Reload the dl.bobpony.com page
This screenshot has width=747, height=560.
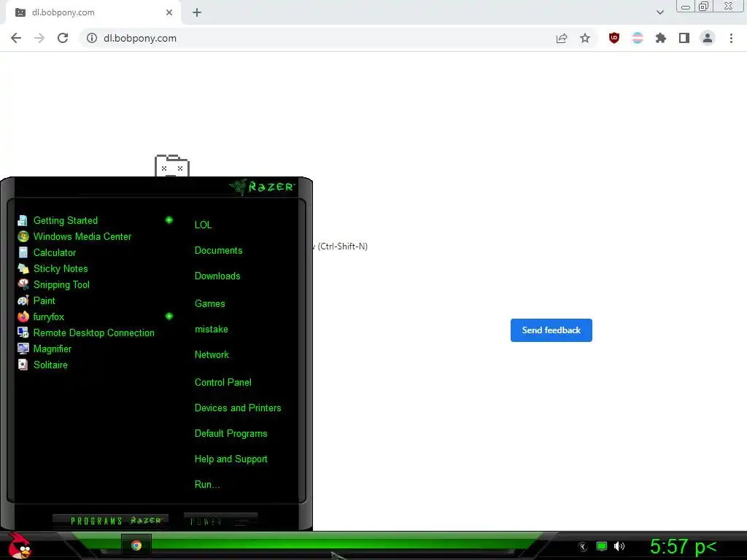tap(63, 38)
